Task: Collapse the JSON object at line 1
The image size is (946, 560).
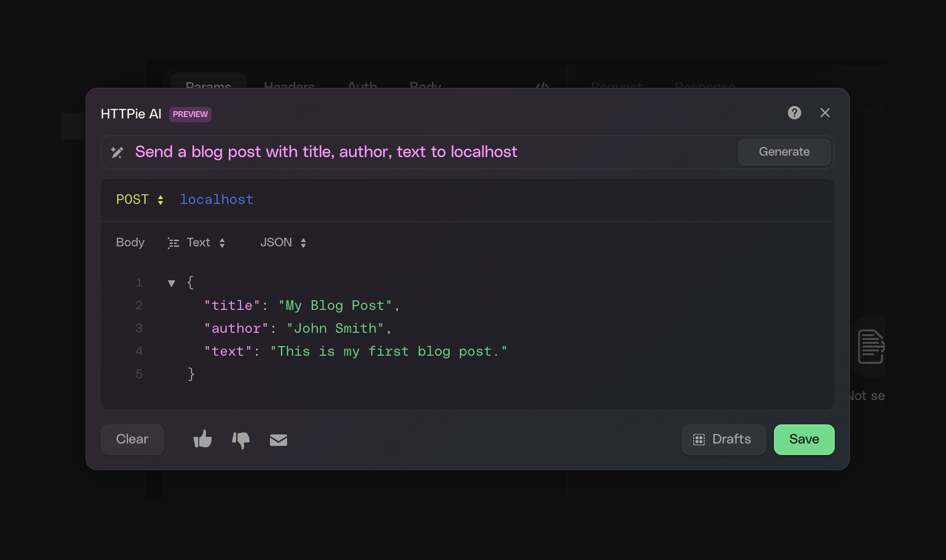Action: click(171, 283)
